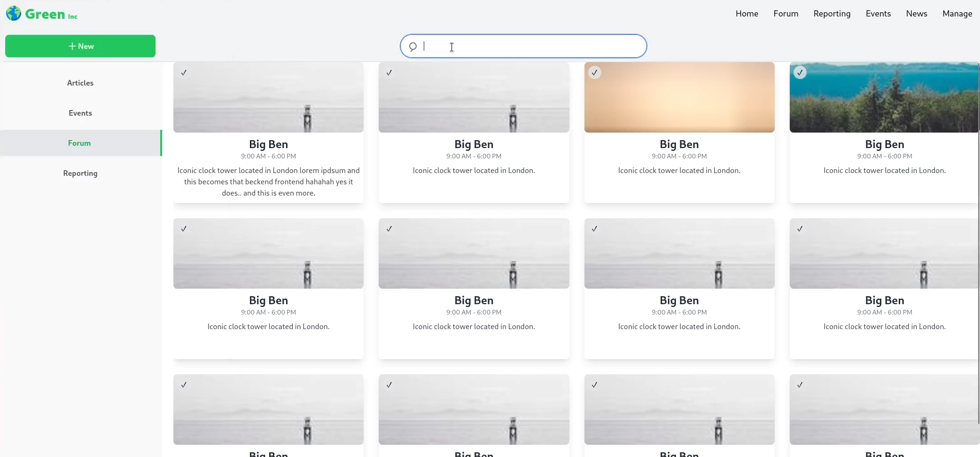Screen dimensions: 980x457
Task: Open the forest and lake thumbnail image
Action: coord(885,97)
